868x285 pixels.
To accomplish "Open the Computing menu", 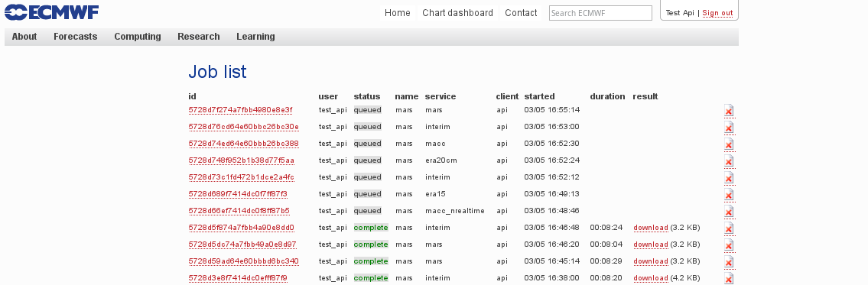I will click(x=138, y=37).
